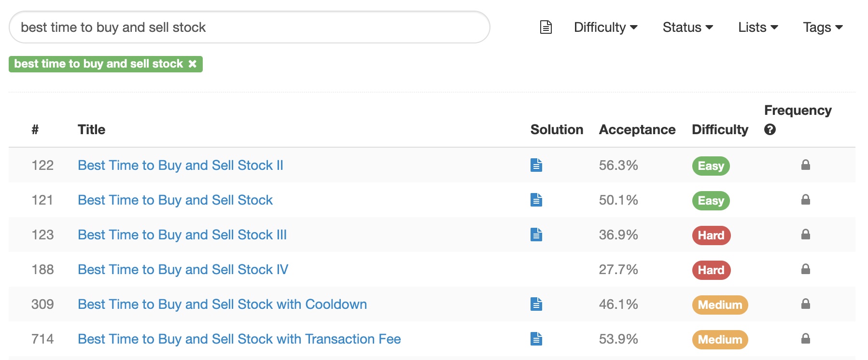Open the Tags dropdown filter
The height and width of the screenshot is (360, 868).
tap(823, 27)
